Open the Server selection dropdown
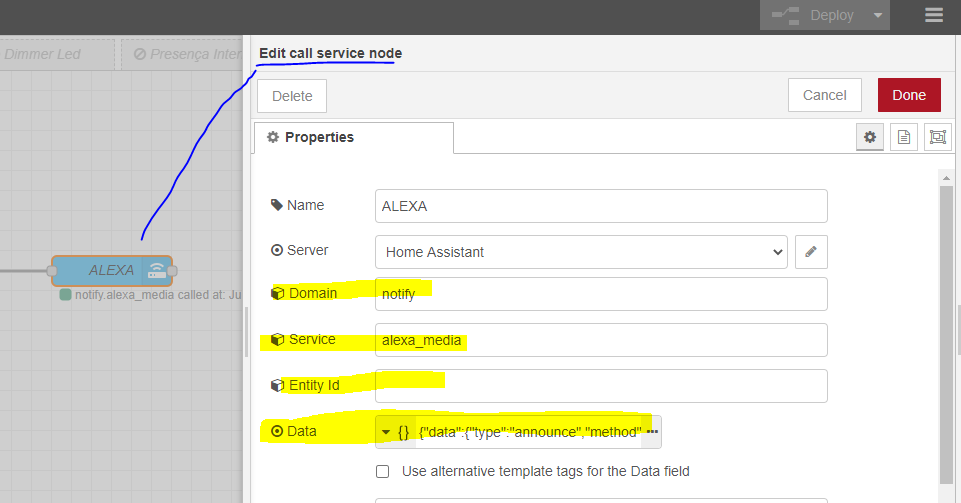 tap(581, 252)
